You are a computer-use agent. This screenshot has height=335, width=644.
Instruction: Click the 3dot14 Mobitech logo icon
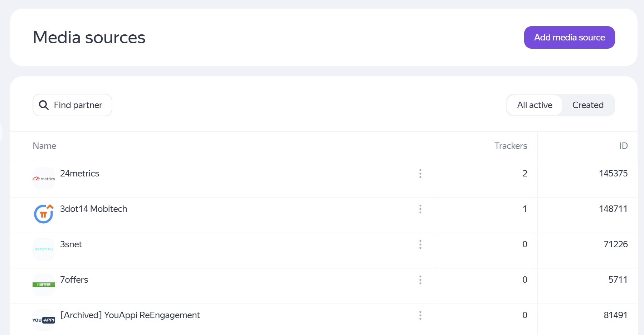[x=44, y=214]
